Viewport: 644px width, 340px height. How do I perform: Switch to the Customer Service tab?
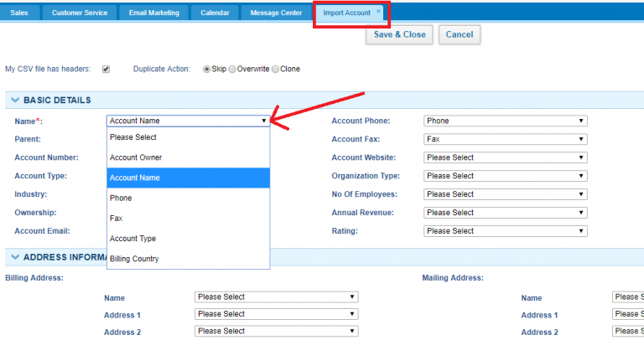click(x=80, y=13)
